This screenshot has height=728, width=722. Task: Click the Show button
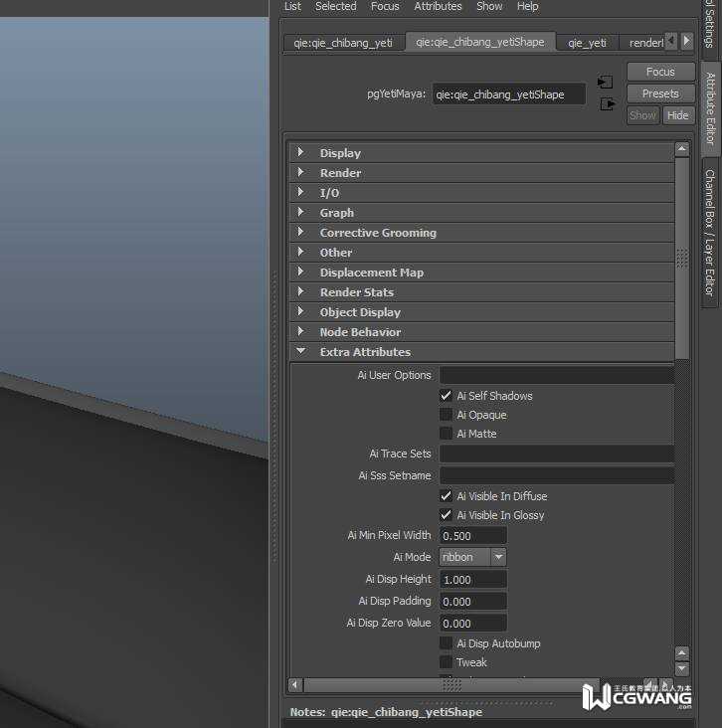click(643, 115)
